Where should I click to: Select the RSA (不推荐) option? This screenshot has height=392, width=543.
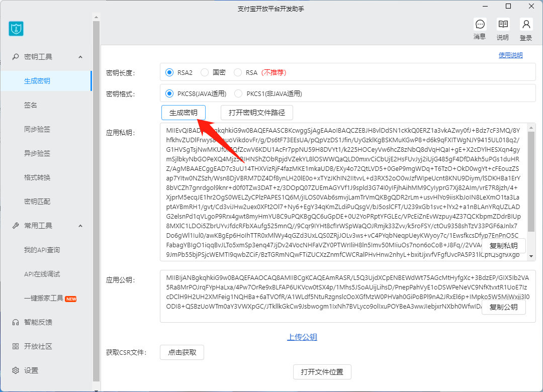pyautogui.click(x=237, y=72)
